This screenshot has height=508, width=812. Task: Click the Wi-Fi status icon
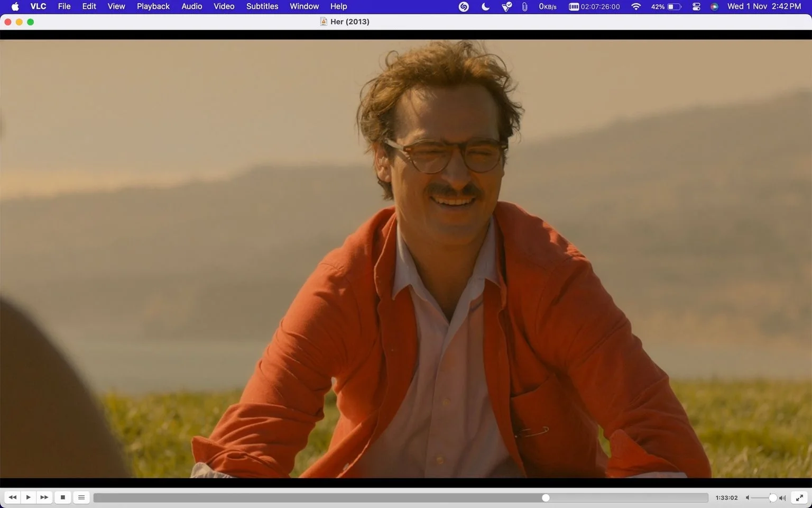click(636, 6)
